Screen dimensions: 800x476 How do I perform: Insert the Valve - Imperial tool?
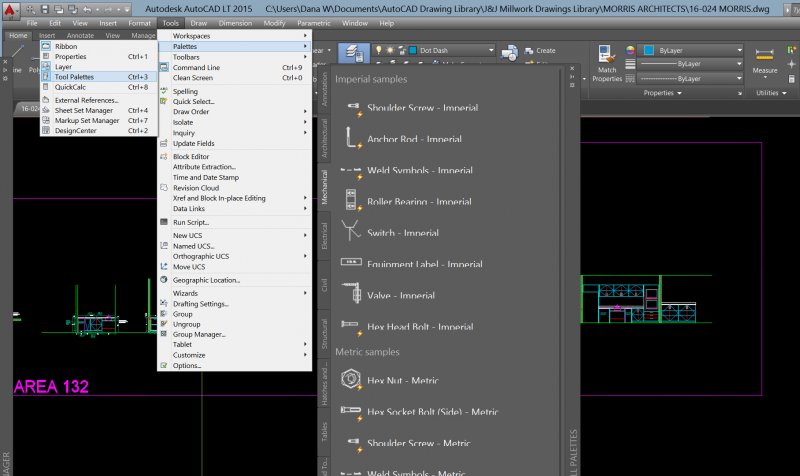click(388, 295)
